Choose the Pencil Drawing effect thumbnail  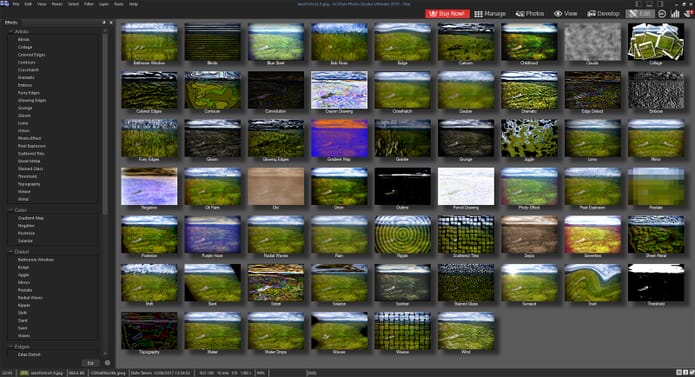(x=466, y=187)
